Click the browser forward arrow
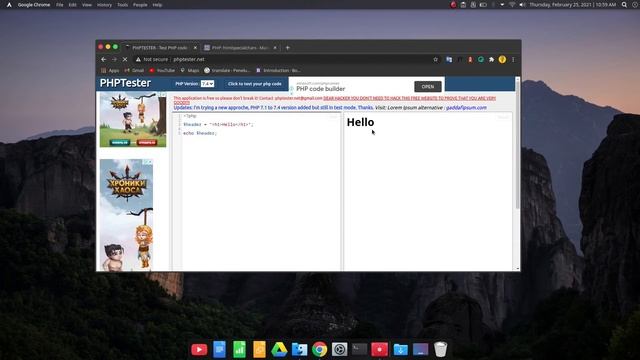This screenshot has height=360, width=640. (x=114, y=60)
